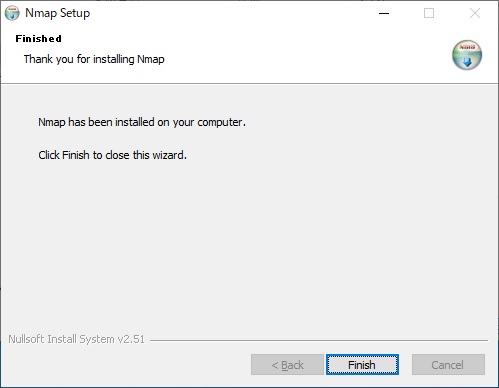Image resolution: width=499 pixels, height=388 pixels.
Task: Click the Nmap installer globe logo in header
Action: pos(467,55)
